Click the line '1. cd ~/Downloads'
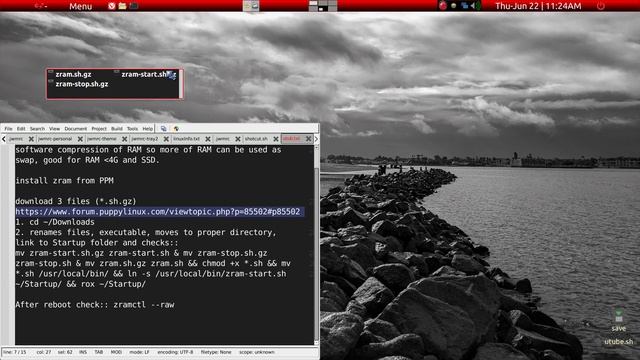The image size is (640, 360). pos(55,222)
